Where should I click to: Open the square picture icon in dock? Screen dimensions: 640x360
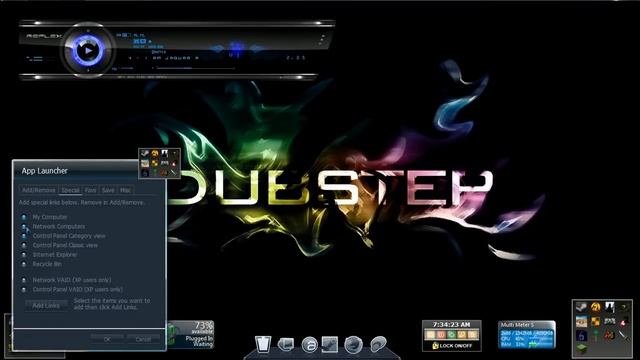point(330,344)
